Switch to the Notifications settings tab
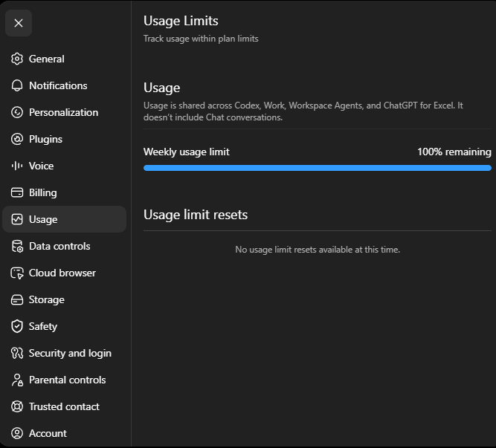Image resolution: width=496 pixels, height=448 pixels. pos(64,85)
